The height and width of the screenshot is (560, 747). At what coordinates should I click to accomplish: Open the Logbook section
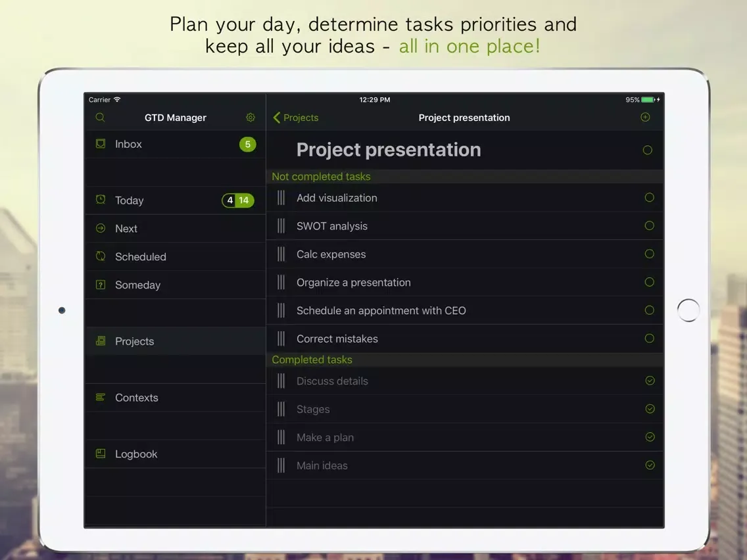[176, 454]
